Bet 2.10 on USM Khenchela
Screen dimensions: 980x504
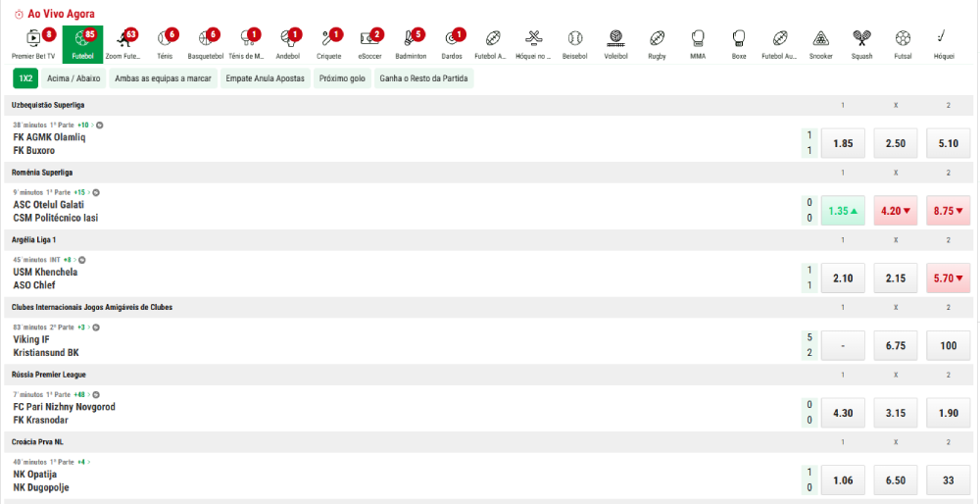tap(843, 278)
